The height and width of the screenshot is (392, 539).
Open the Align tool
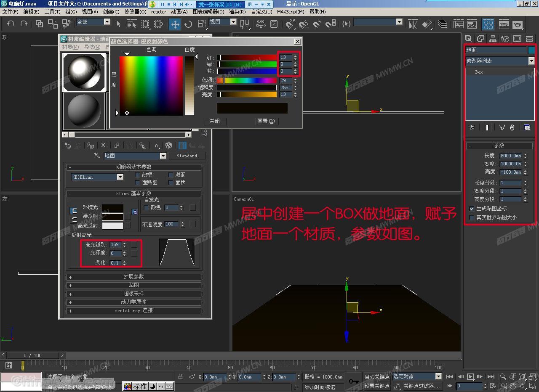(427, 24)
